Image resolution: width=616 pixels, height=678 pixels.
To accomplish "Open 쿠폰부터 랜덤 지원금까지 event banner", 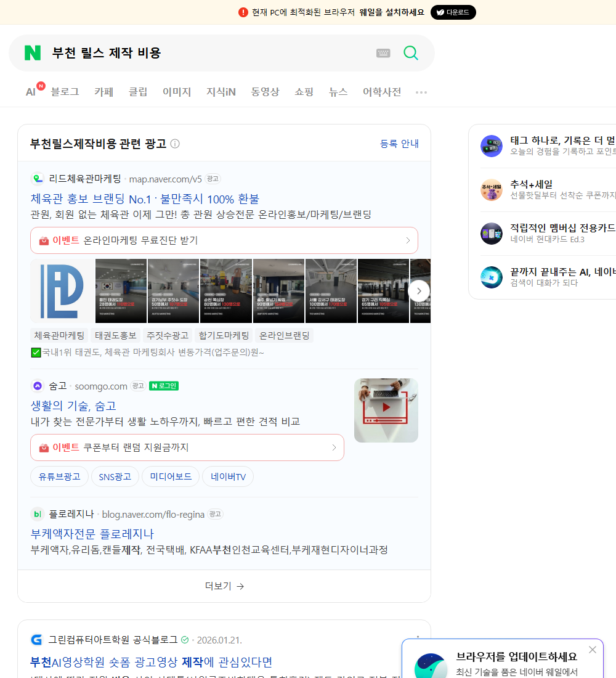I will tap(187, 447).
